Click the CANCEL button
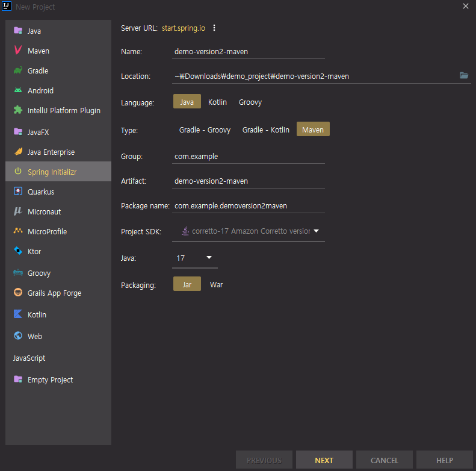Image resolution: width=476 pixels, height=471 pixels. [385, 460]
